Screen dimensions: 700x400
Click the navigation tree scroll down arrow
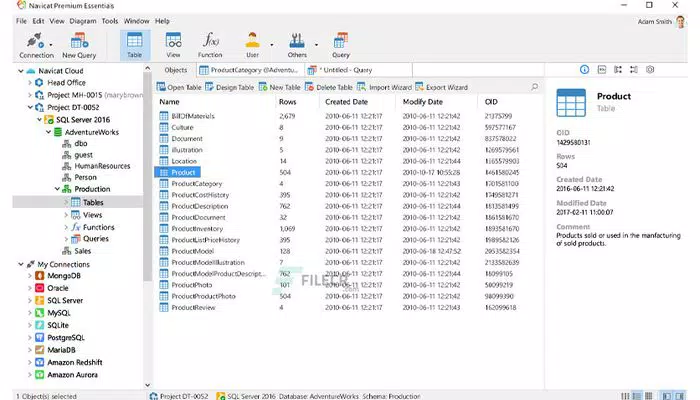tap(148, 385)
